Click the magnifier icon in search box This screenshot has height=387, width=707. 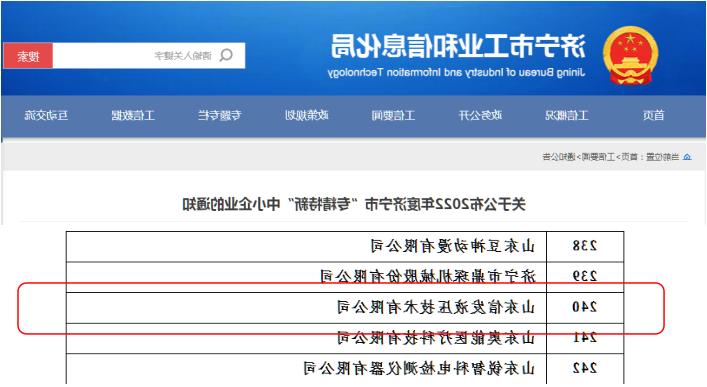(x=226, y=55)
